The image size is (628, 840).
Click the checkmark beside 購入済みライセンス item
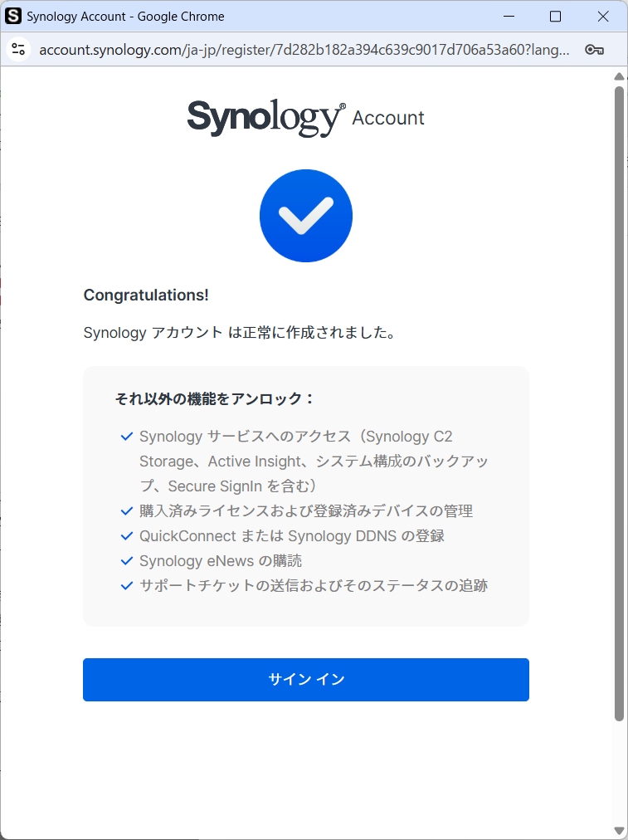coord(127,511)
